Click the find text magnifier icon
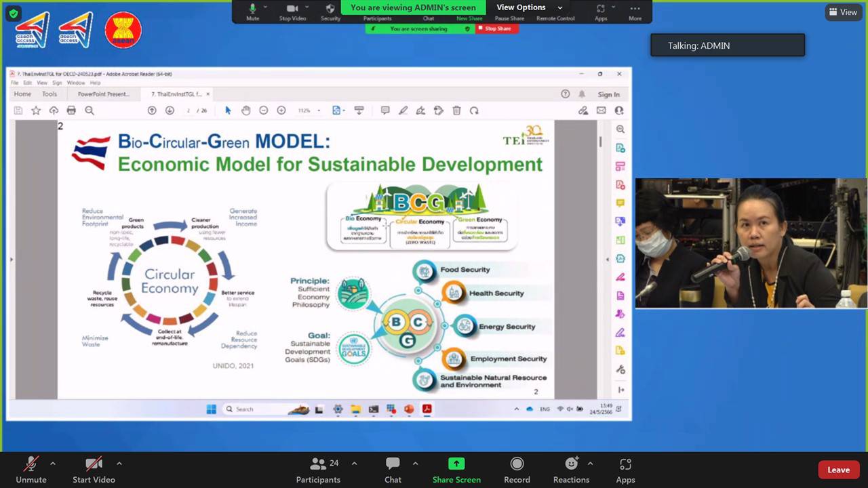Viewport: 868px width, 488px height. pos(90,110)
